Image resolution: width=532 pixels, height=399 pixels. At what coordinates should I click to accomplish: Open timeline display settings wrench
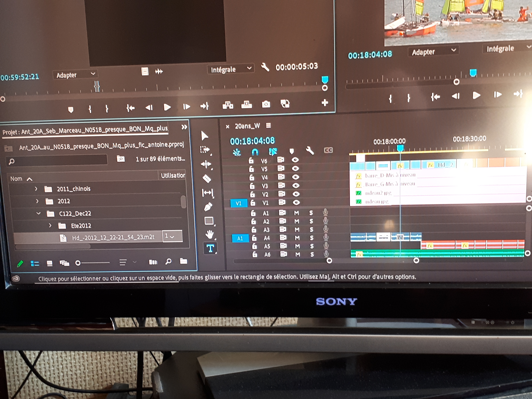(310, 151)
